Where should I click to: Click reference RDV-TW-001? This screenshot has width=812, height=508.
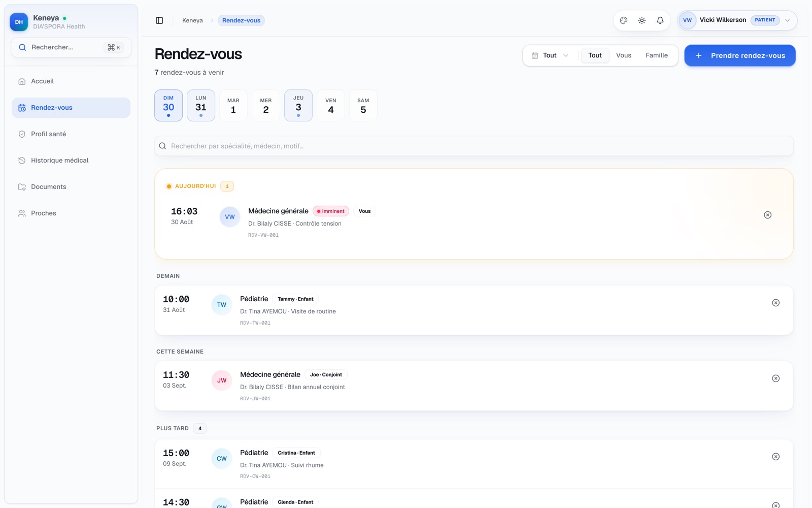coord(255,323)
